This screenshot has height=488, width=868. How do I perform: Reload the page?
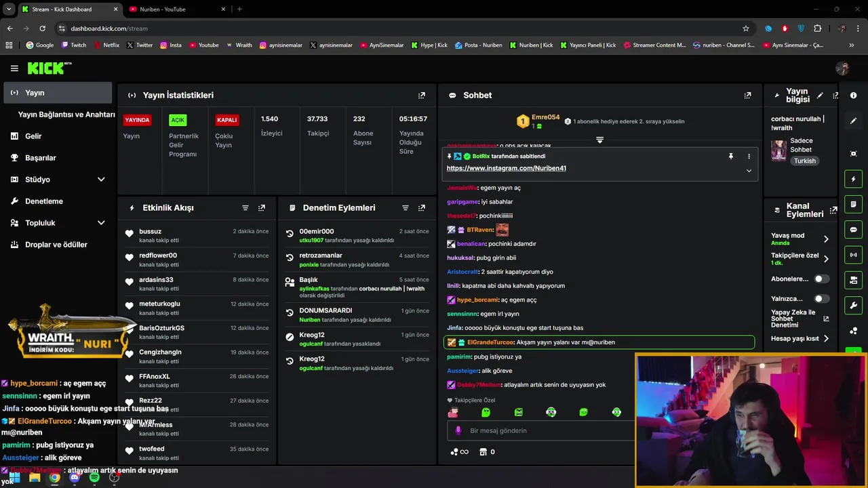pos(42,28)
